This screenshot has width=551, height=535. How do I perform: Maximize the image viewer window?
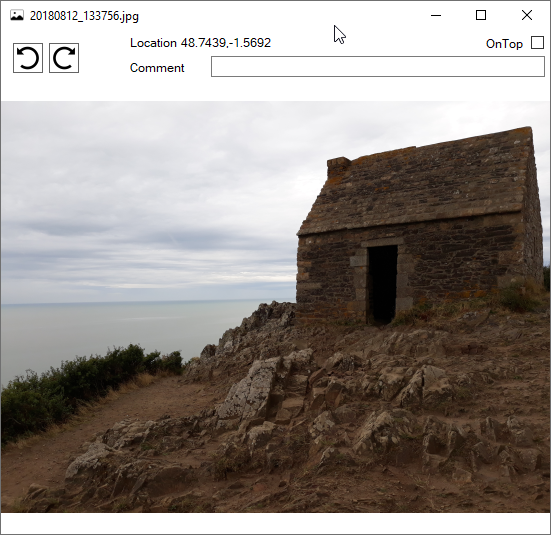[481, 15]
